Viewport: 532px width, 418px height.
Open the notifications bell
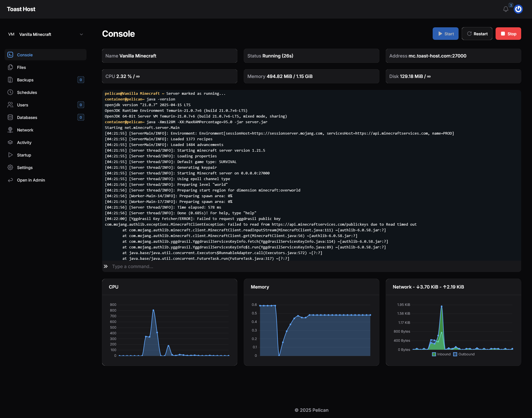click(x=506, y=9)
